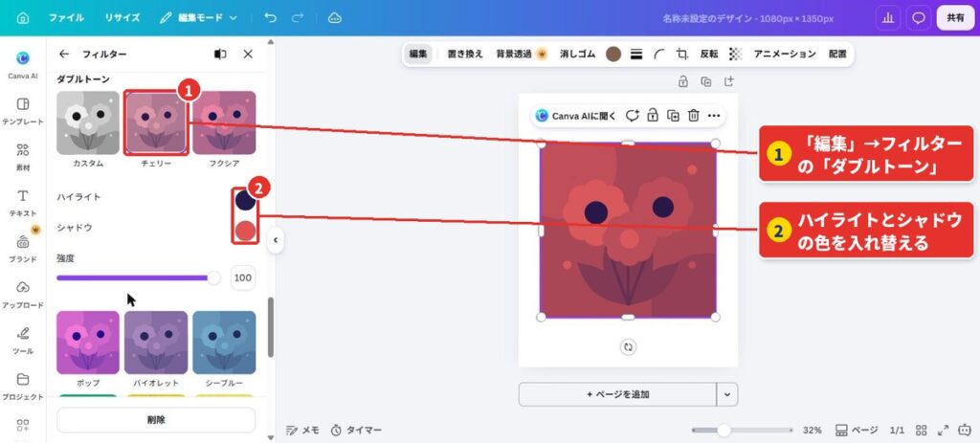Open the analytics chart icon
The image size is (980, 443).
pos(887,18)
